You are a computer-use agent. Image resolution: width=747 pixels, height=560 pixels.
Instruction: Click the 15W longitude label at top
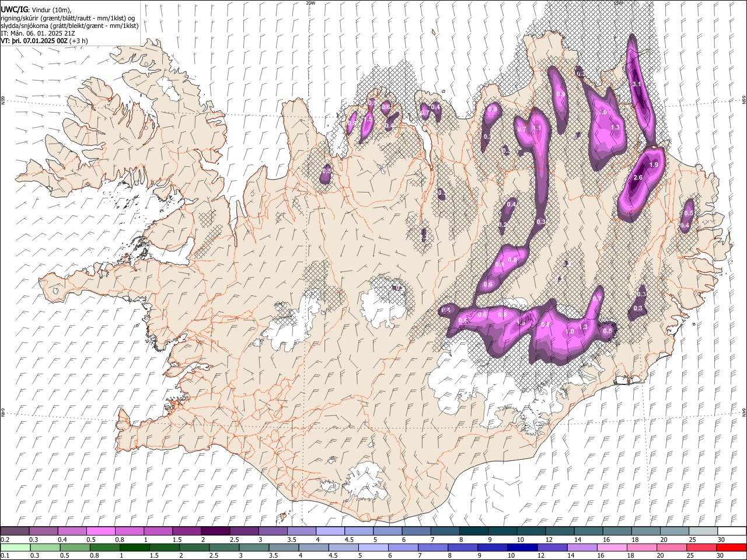pos(617,3)
